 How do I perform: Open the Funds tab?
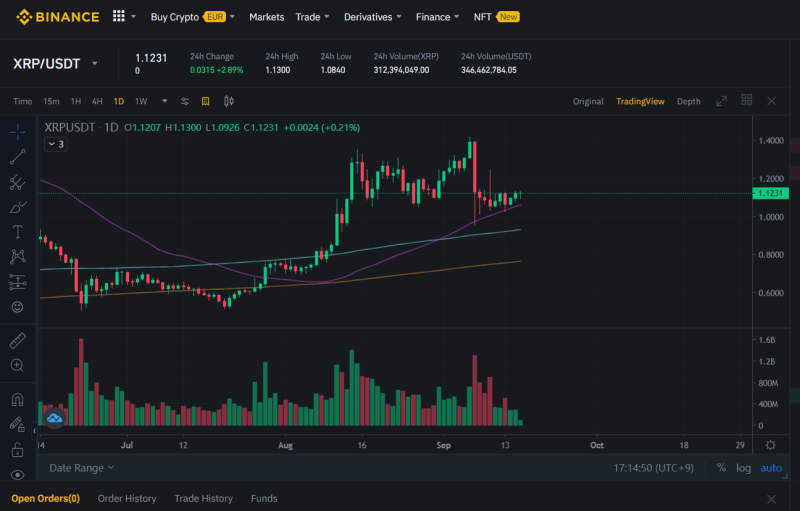click(264, 498)
